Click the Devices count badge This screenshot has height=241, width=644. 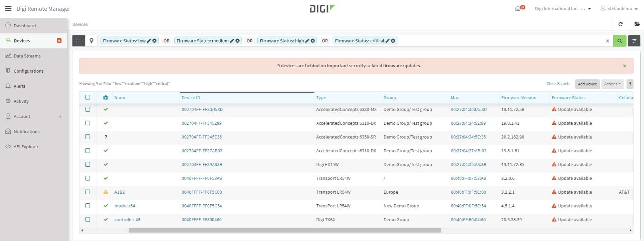coord(59,41)
